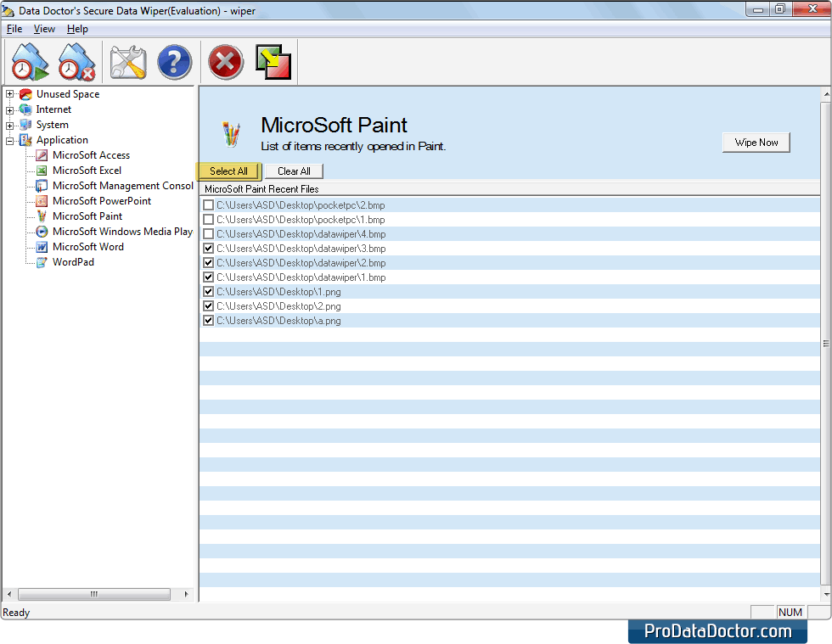Select WordPad in the tree
The width and height of the screenshot is (832, 644).
(x=73, y=262)
